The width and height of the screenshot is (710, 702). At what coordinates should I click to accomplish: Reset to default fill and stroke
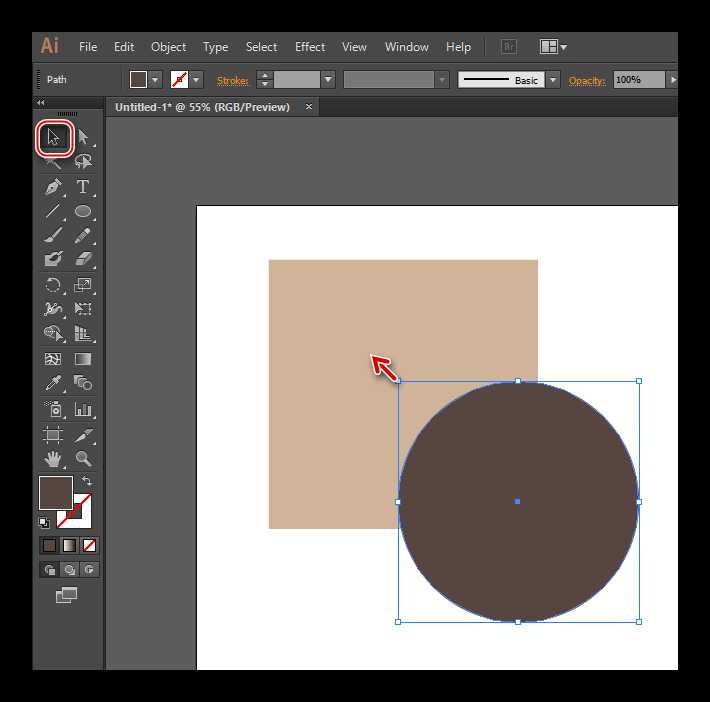(44, 523)
